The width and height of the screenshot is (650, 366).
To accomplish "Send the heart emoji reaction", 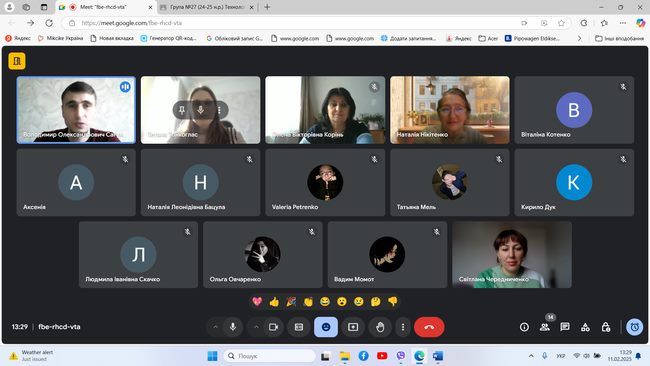I will [257, 301].
